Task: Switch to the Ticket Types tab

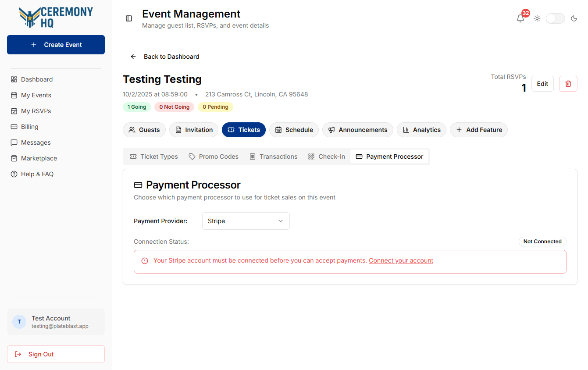Action: pos(154,157)
